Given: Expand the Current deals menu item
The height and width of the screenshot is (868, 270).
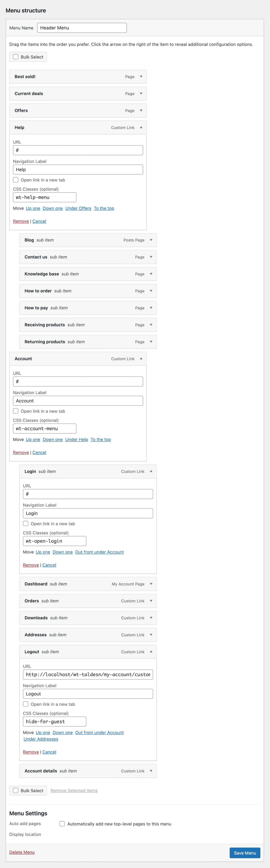Looking at the screenshot, I should pos(141,93).
